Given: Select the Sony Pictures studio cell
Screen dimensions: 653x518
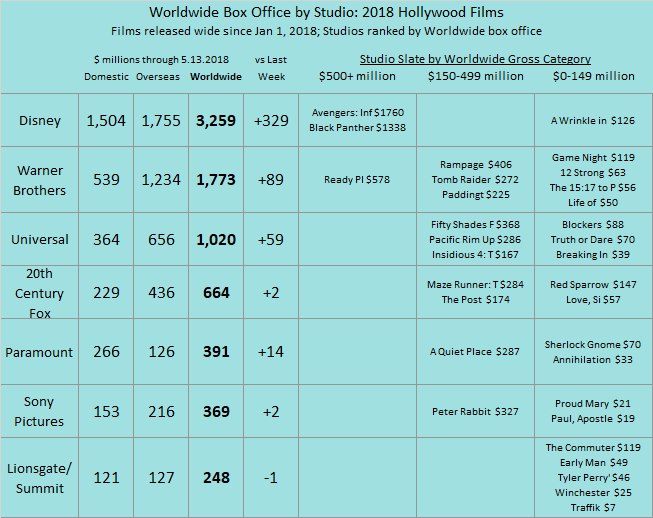Looking at the screenshot, I should point(40,411).
